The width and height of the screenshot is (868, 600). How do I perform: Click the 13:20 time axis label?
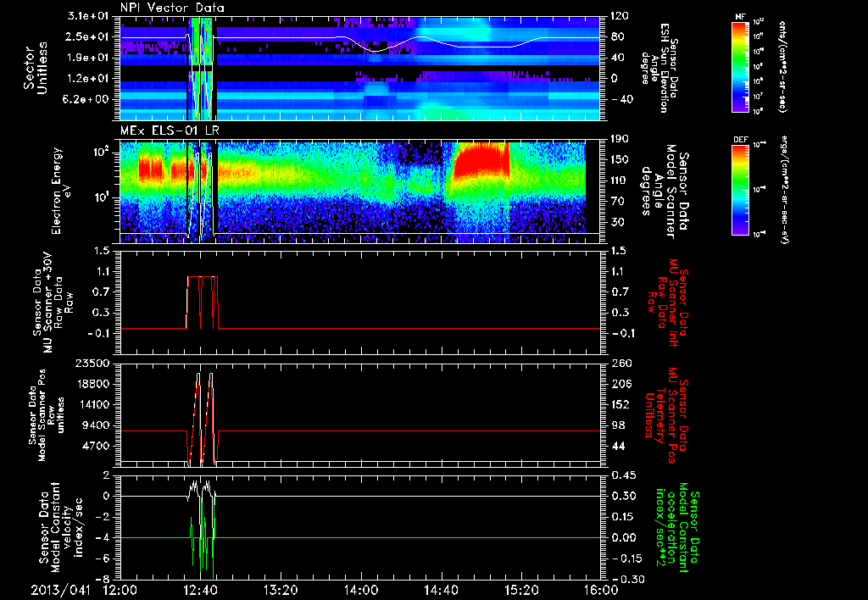[281, 590]
